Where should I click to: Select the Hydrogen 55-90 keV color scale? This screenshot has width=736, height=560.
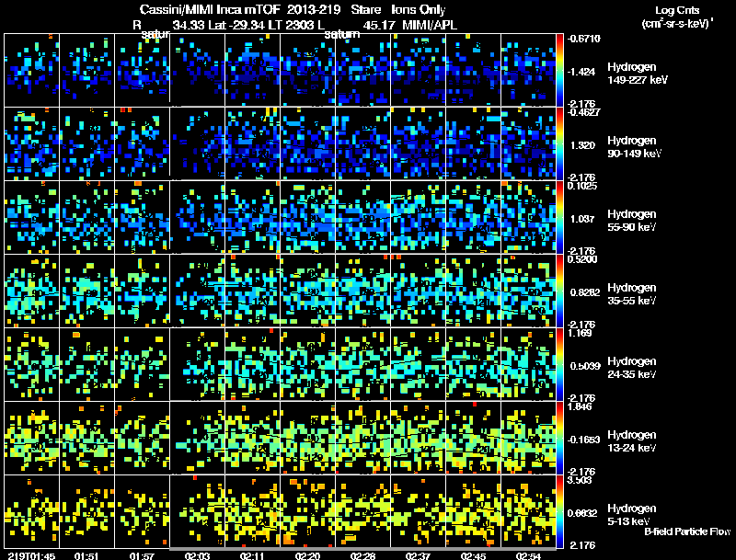[x=560, y=217]
